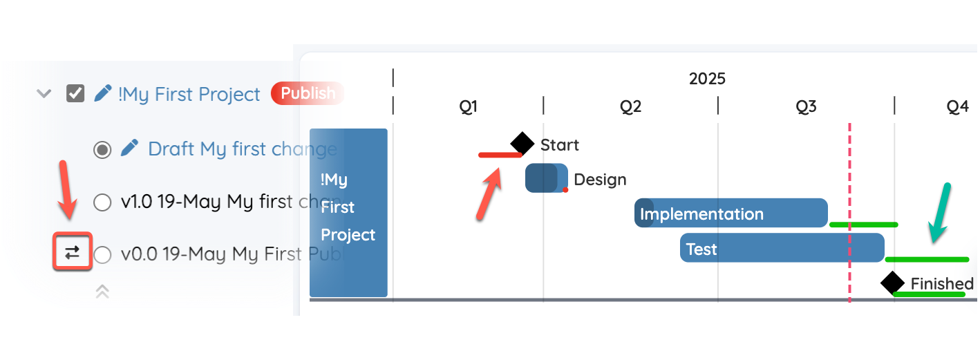Collapse versions with double up chevron
The height and width of the screenshot is (360, 980).
click(102, 292)
